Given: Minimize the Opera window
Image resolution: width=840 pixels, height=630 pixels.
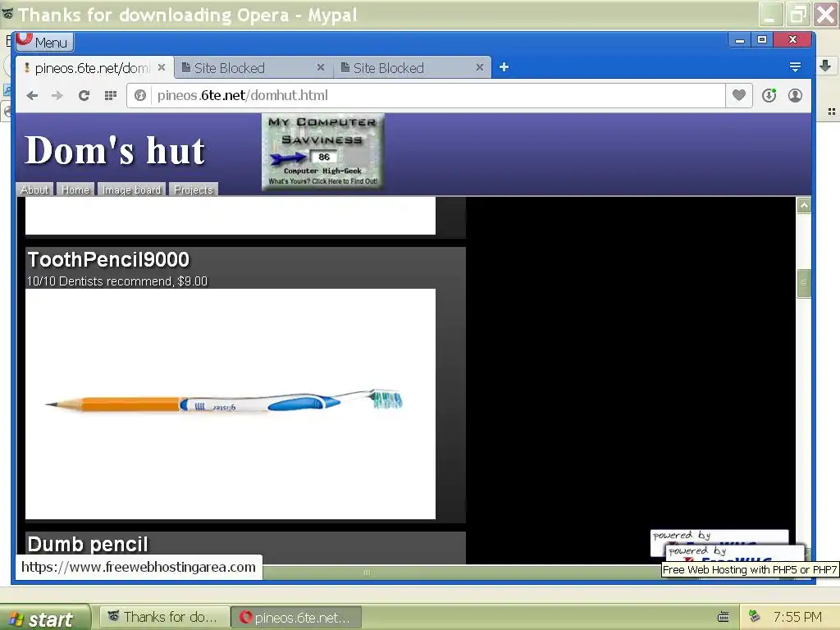Looking at the screenshot, I should [740, 39].
